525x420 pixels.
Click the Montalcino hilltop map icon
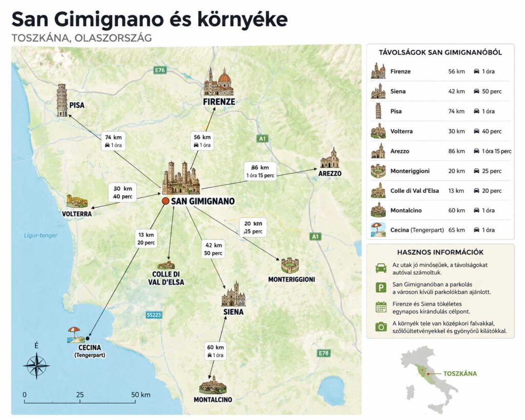click(x=213, y=385)
